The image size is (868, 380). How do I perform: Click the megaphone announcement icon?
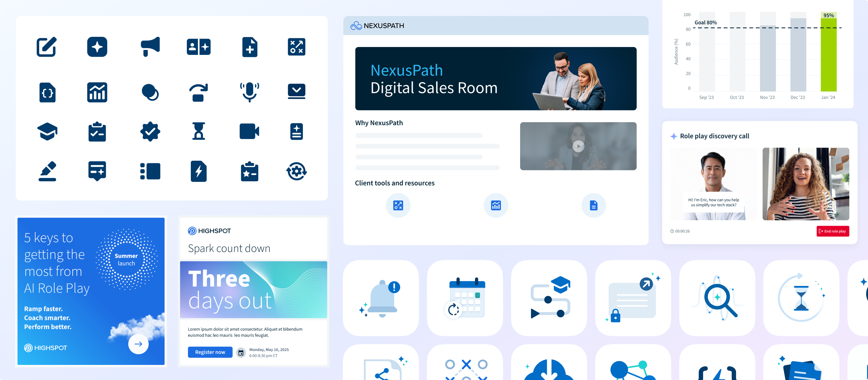point(150,47)
